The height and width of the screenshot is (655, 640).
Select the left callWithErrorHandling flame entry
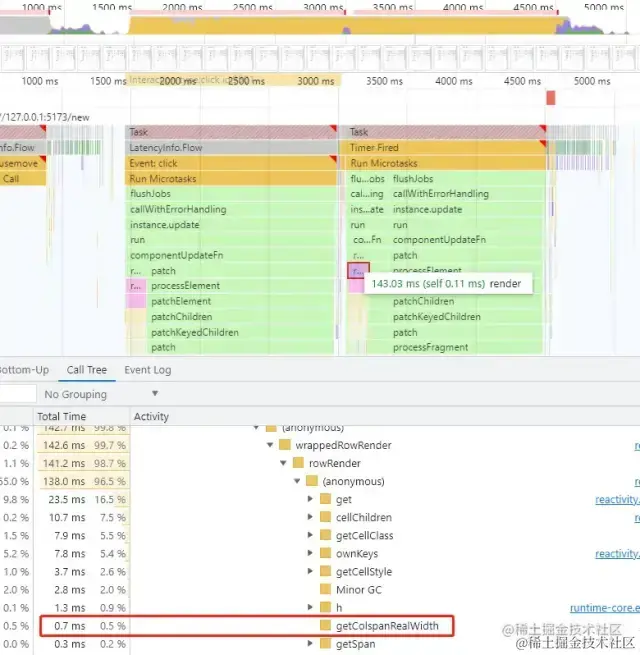[x=231, y=209]
